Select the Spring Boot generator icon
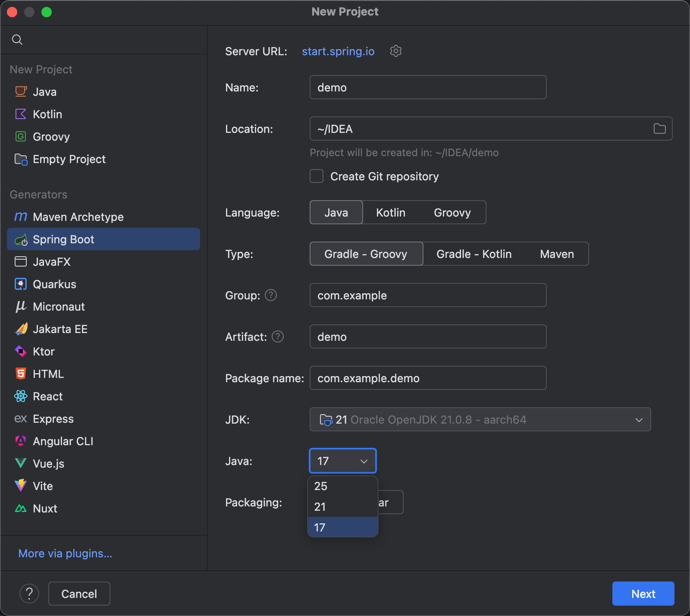 tap(21, 239)
